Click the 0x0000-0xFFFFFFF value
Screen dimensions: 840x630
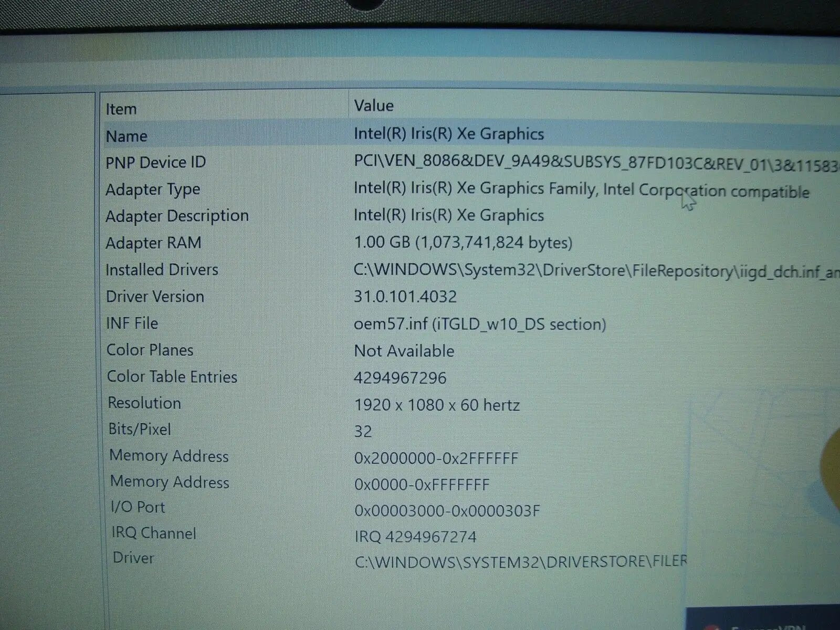click(x=422, y=485)
